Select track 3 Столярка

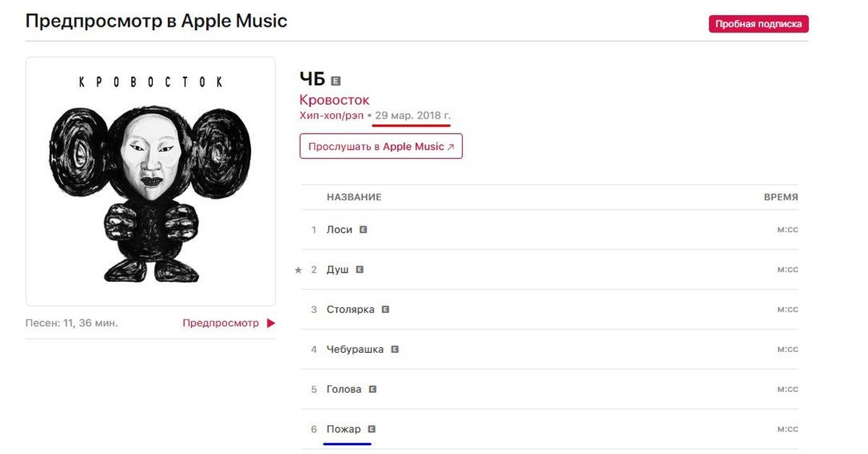pyautogui.click(x=350, y=309)
